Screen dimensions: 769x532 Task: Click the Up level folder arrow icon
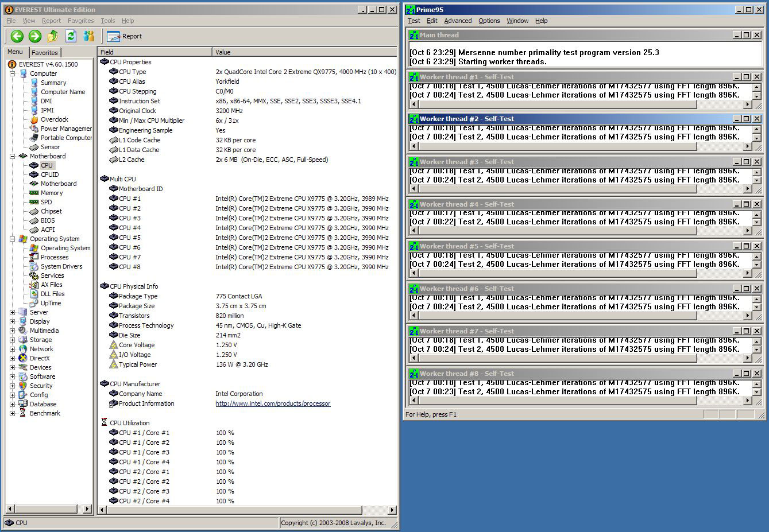click(x=53, y=36)
